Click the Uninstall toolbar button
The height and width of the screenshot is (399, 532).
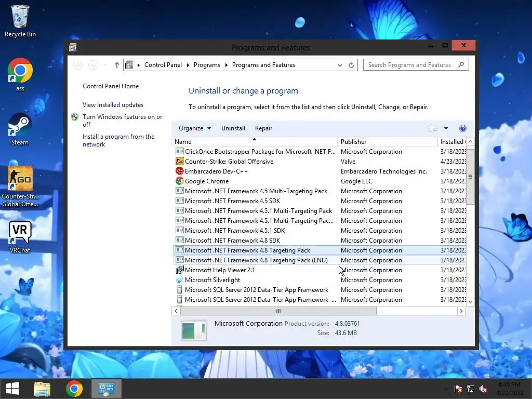[233, 128]
